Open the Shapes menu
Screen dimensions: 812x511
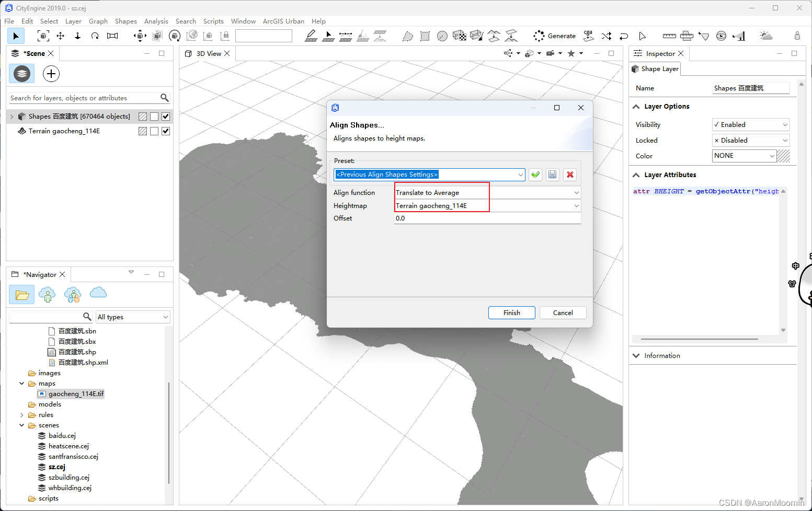pyautogui.click(x=126, y=21)
